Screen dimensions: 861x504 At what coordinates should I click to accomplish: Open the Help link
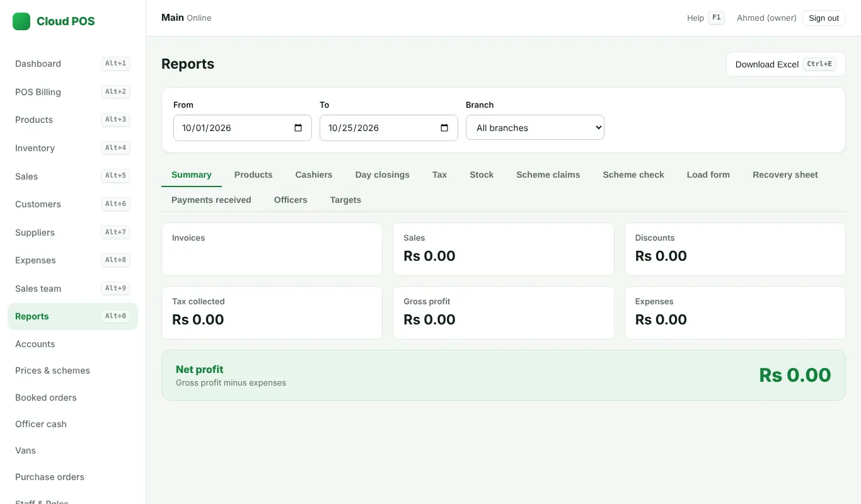click(x=695, y=18)
